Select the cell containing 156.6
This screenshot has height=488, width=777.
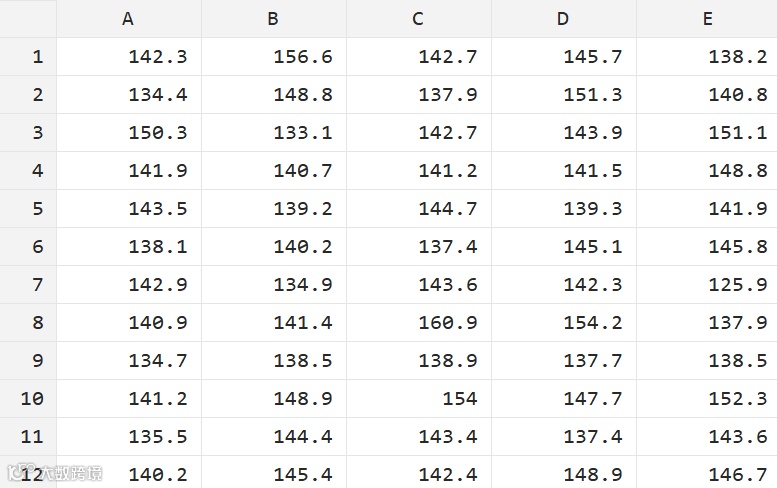tap(273, 57)
